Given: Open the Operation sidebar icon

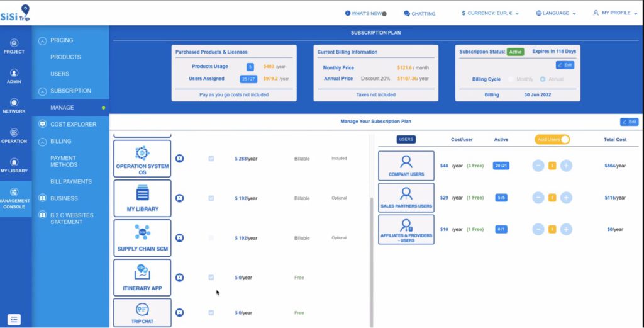Looking at the screenshot, I should (14, 135).
